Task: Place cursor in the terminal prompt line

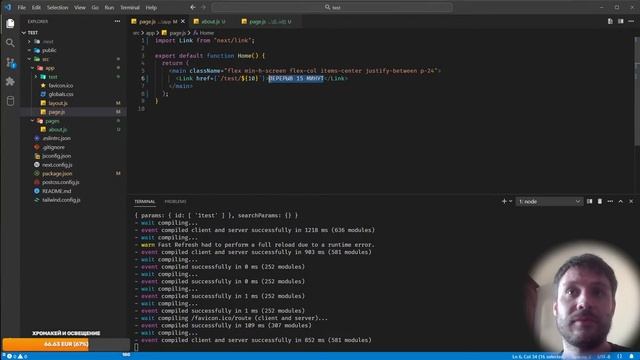Action: click(136, 347)
